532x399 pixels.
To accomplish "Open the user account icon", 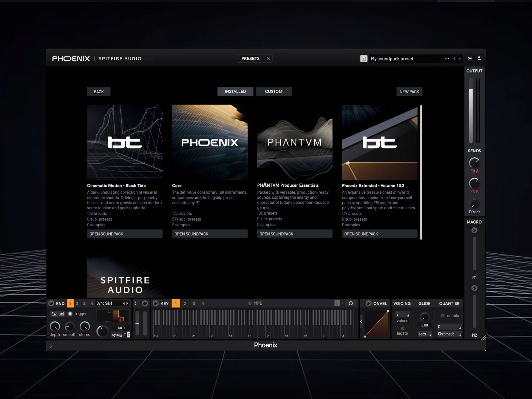I will (x=479, y=58).
